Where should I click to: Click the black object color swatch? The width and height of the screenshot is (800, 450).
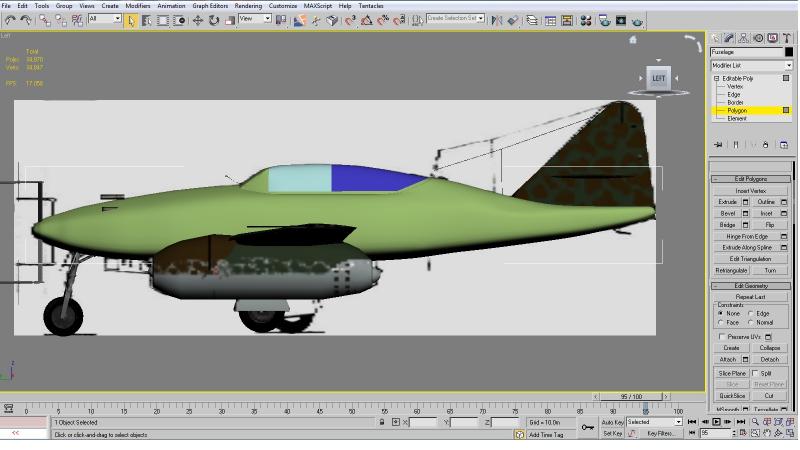tap(789, 52)
